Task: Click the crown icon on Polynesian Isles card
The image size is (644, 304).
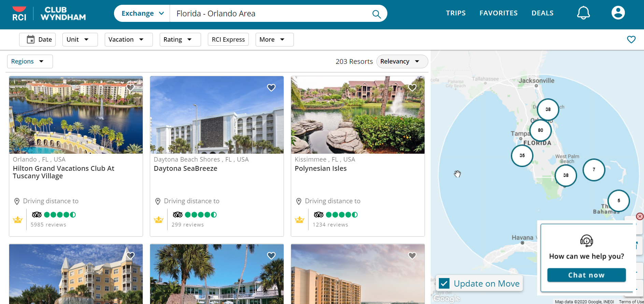Action: (x=300, y=220)
